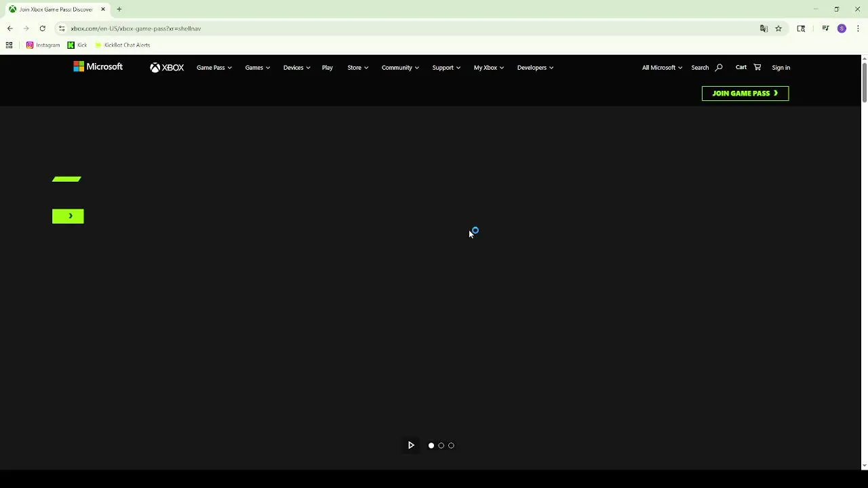Expand the Games menu
The image size is (868, 488).
coord(258,68)
